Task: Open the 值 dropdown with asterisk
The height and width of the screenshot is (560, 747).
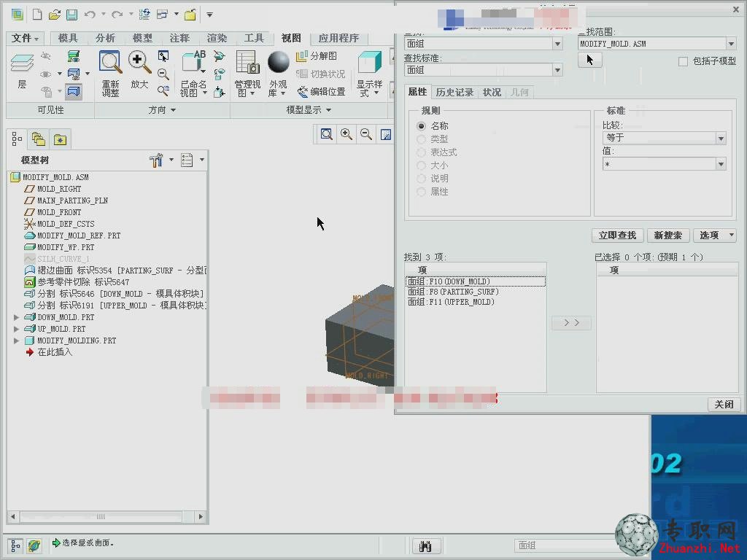Action: 721,164
